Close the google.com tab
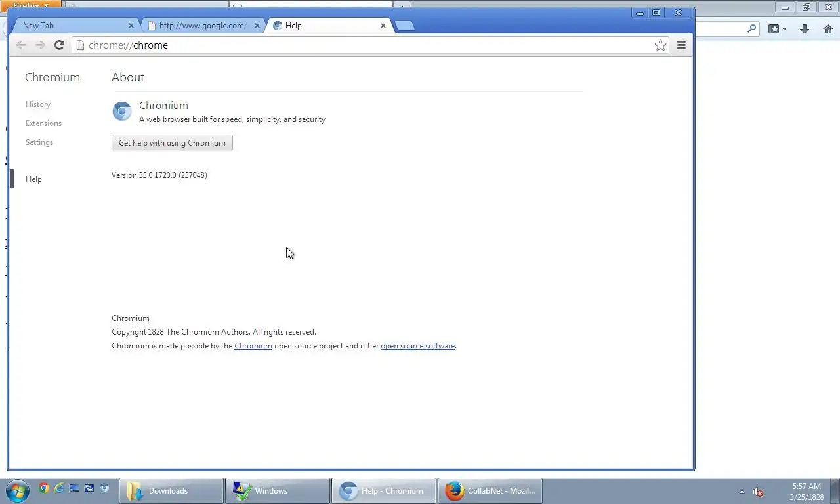The width and height of the screenshot is (840, 504). (x=257, y=26)
